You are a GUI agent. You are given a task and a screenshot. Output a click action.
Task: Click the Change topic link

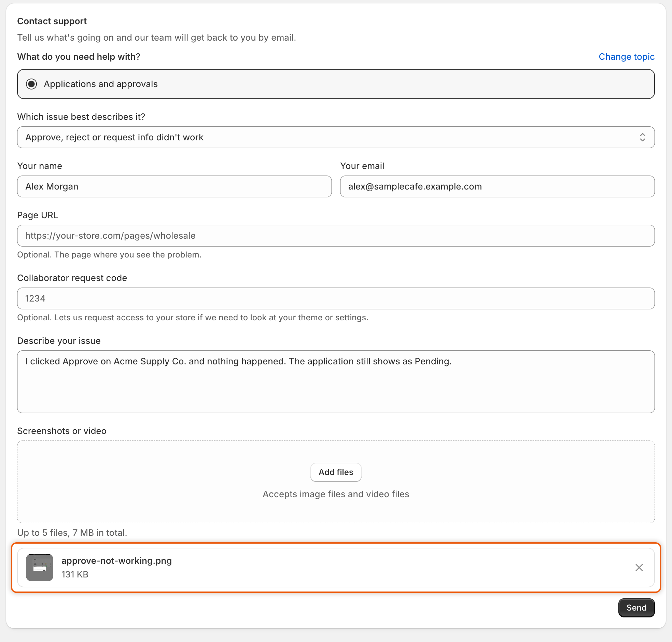click(626, 57)
